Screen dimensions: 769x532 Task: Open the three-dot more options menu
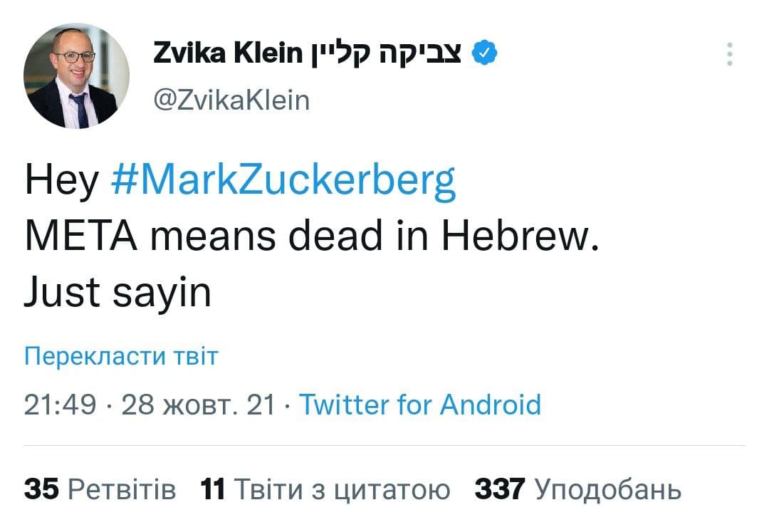click(x=730, y=54)
